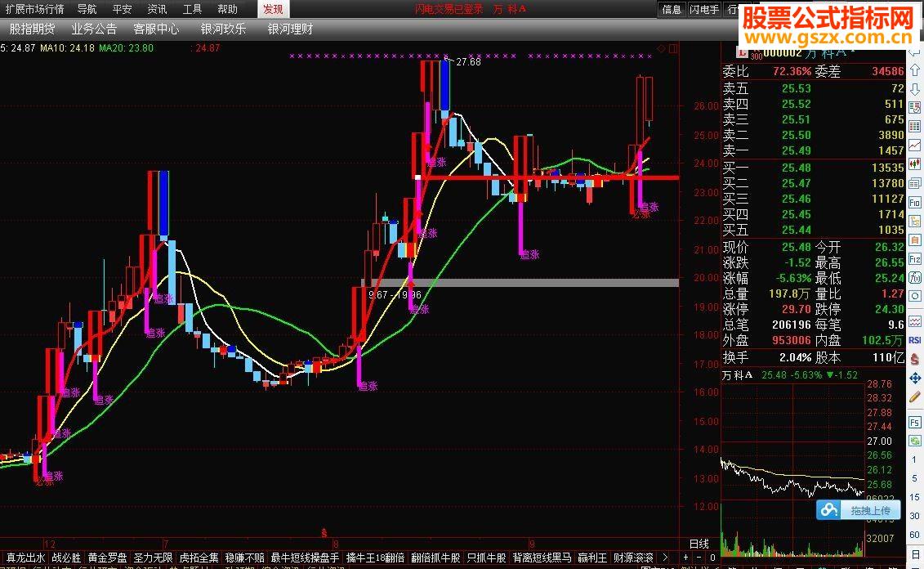The width and height of the screenshot is (924, 569).
Task: Select the pencil drawing tool icon
Action: (x=914, y=397)
